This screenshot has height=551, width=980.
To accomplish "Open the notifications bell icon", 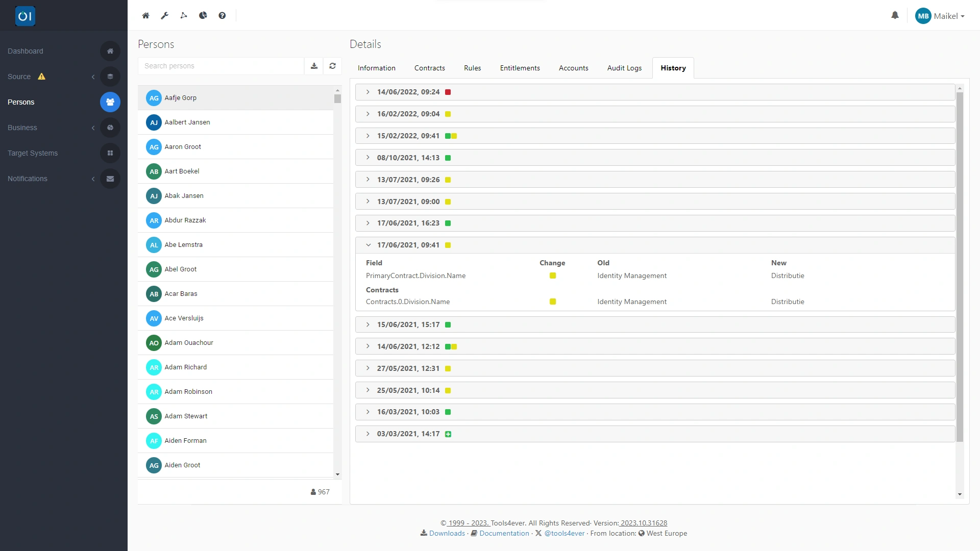I will (895, 15).
